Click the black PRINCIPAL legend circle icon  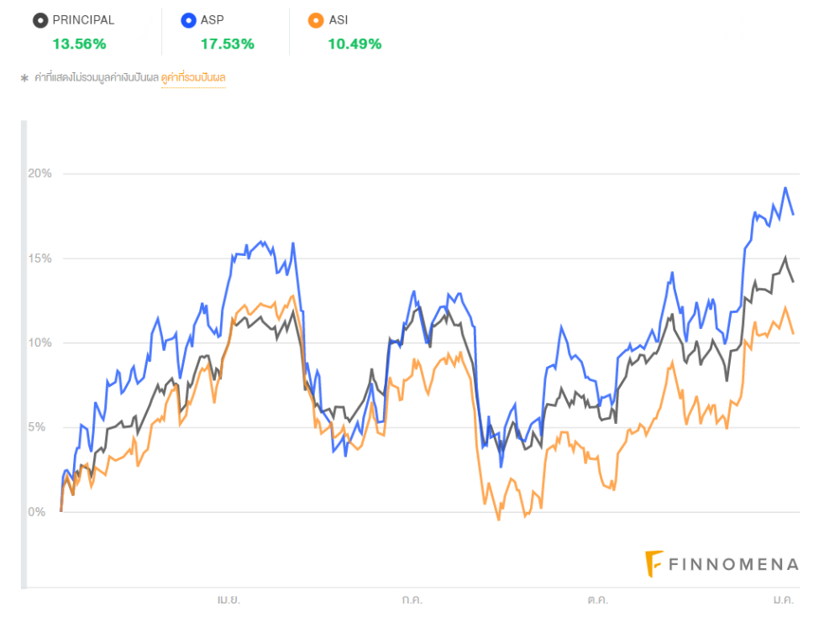[39, 20]
